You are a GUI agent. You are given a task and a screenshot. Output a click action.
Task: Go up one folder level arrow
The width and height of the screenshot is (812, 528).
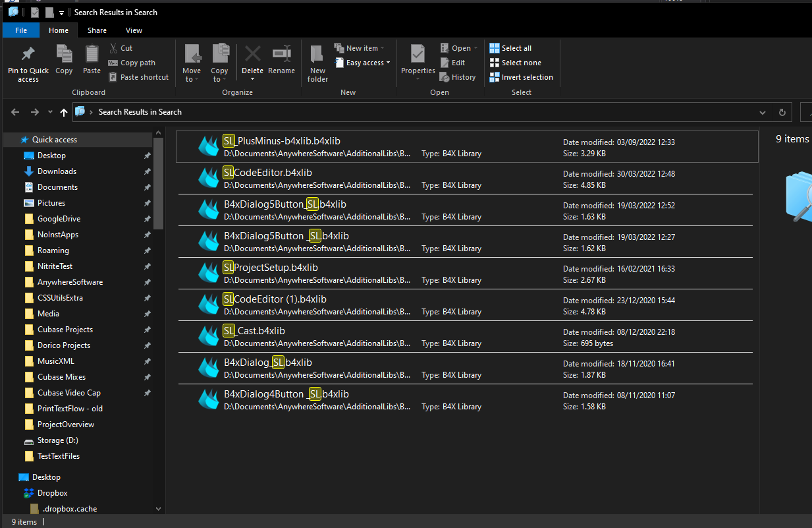(64, 112)
